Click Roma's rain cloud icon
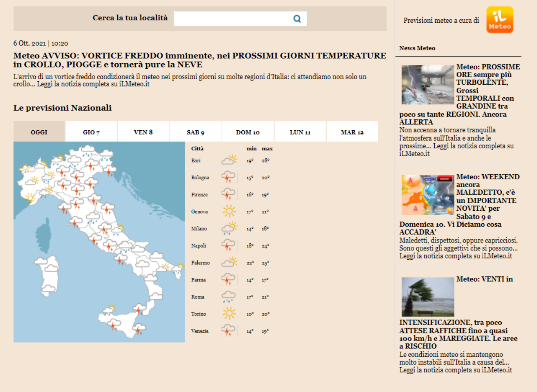 click(x=229, y=297)
